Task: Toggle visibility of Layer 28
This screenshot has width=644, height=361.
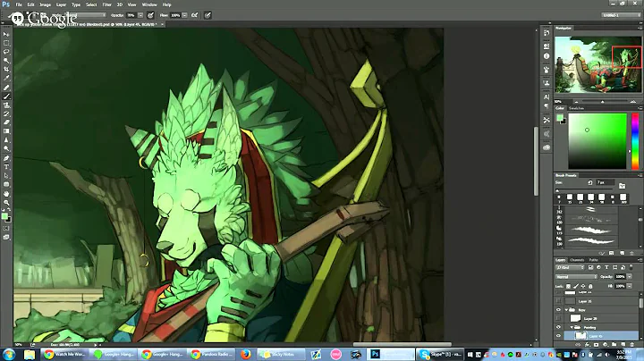Action: 559,317
